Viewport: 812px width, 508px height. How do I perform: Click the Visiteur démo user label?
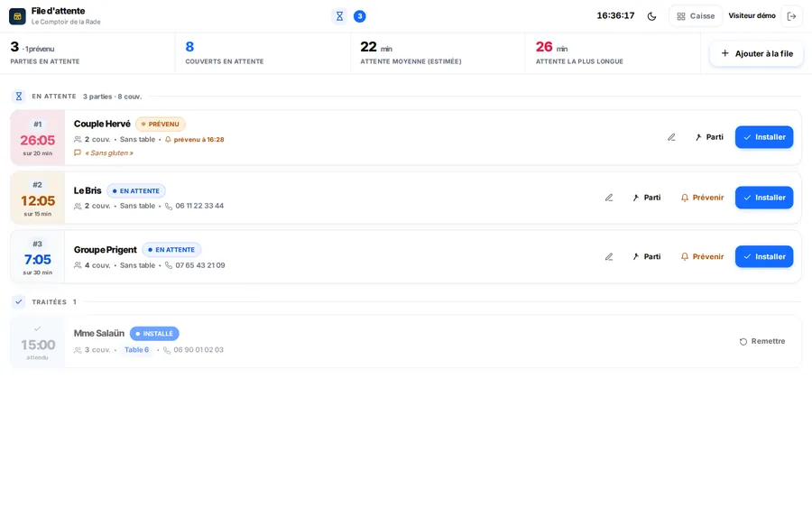[752, 15]
